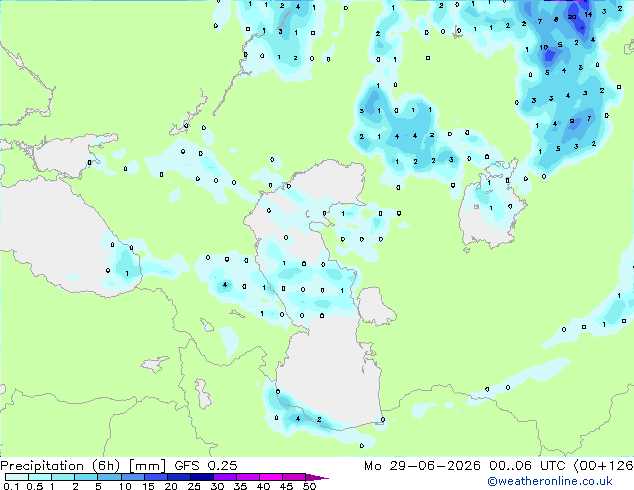Click the '[mm]' unit label
The height and width of the screenshot is (490, 634).
click(x=147, y=466)
